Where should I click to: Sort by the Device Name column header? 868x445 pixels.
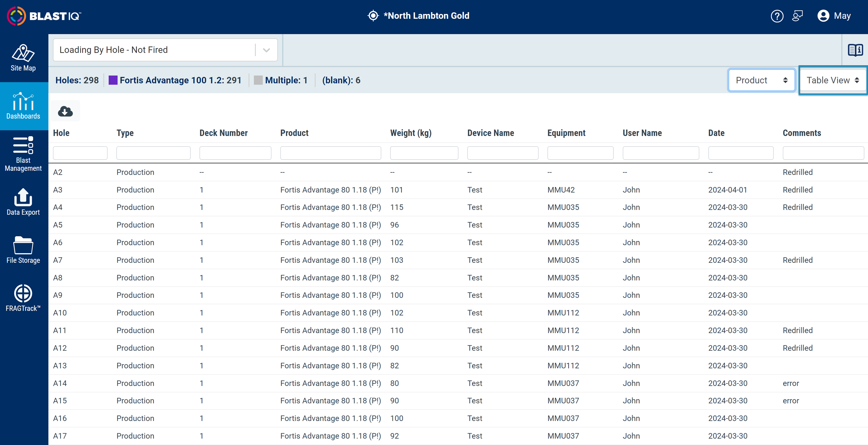(x=491, y=133)
